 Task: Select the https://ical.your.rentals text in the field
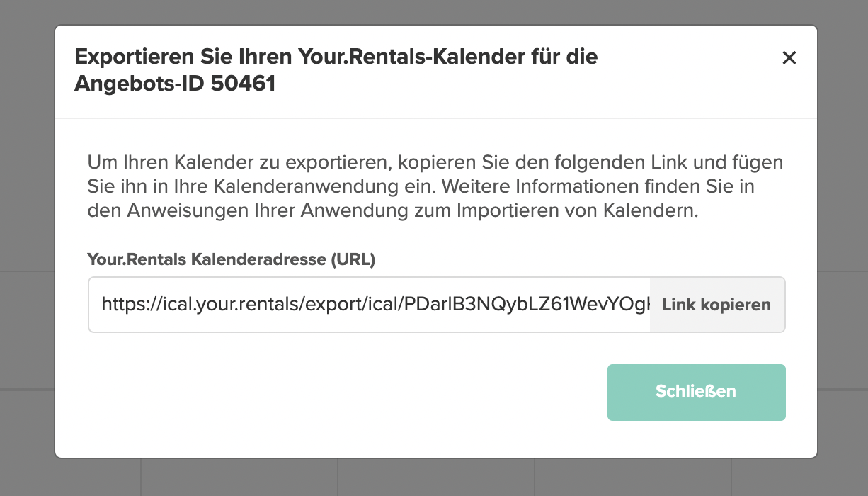(x=202, y=305)
